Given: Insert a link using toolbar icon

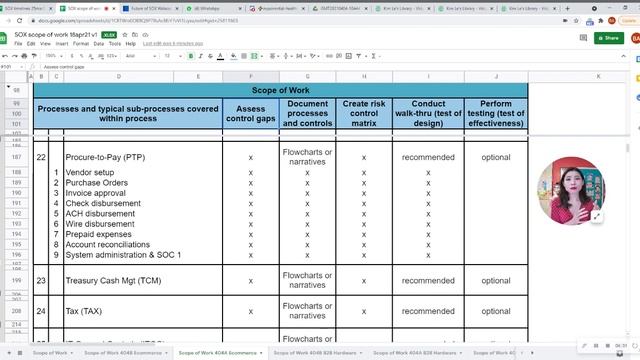Looking at the screenshot, I should (x=329, y=56).
